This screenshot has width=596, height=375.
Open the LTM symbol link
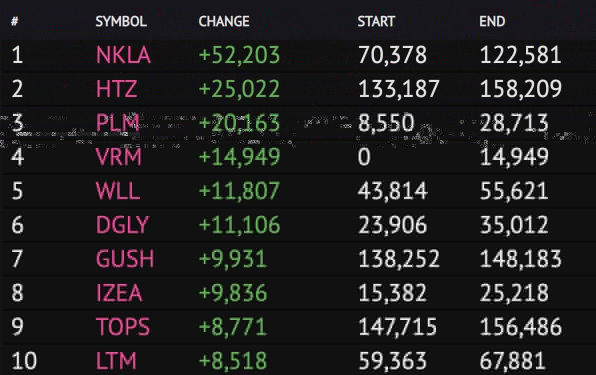coord(116,361)
